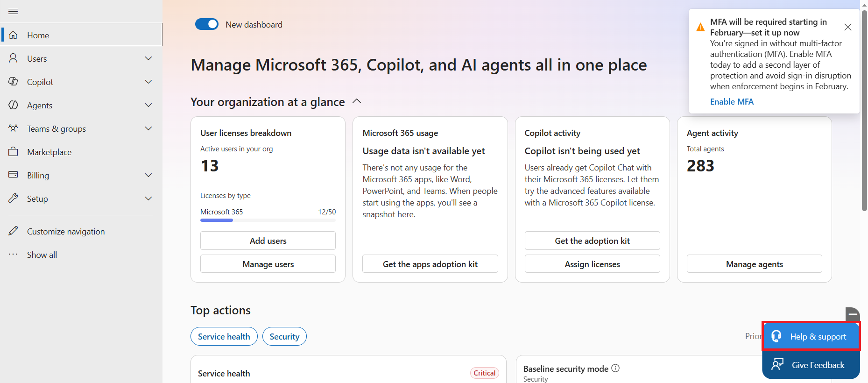Image resolution: width=868 pixels, height=383 pixels.
Task: Click the Marketplace bag icon
Action: 13,152
